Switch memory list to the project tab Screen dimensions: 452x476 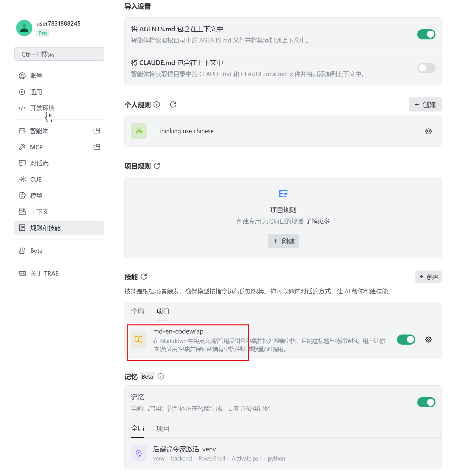pos(162,429)
